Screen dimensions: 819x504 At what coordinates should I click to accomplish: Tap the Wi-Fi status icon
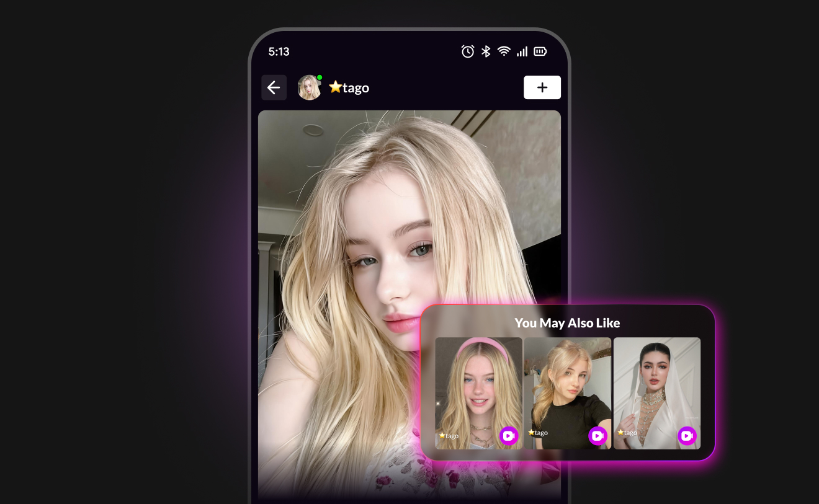504,51
